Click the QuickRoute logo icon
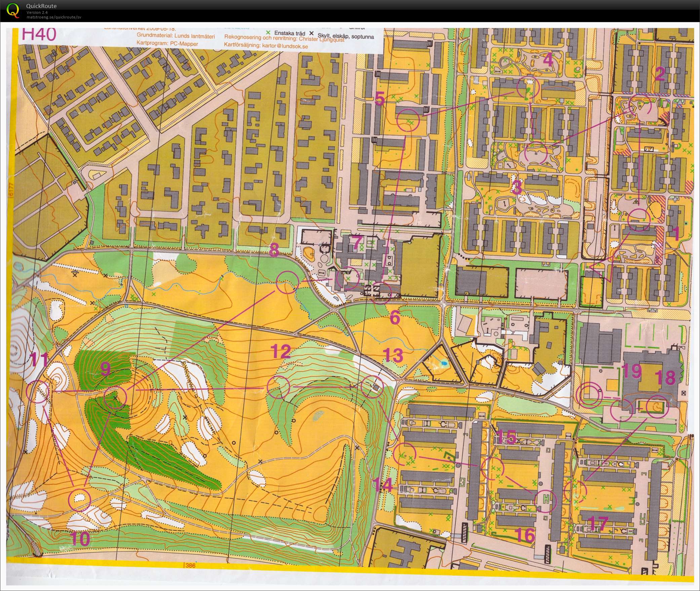The height and width of the screenshot is (591, 700). (13, 10)
